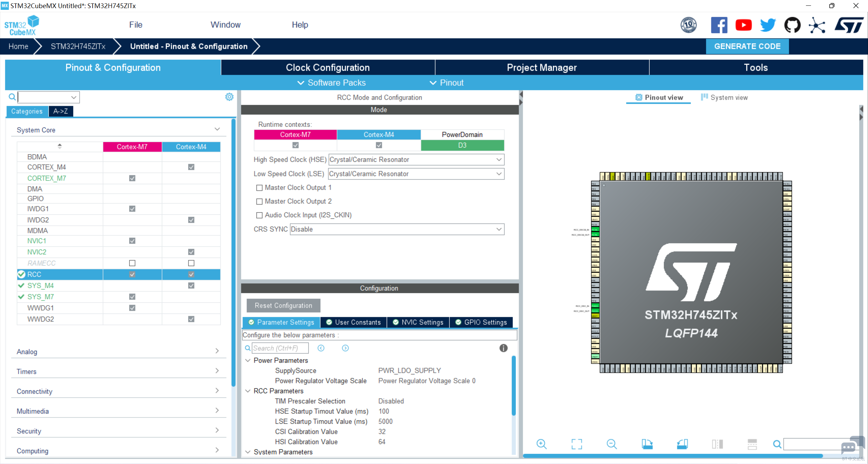Click the STM32H745ZITx breadcrumb
Screen dimensions: 868x464
pos(78,46)
